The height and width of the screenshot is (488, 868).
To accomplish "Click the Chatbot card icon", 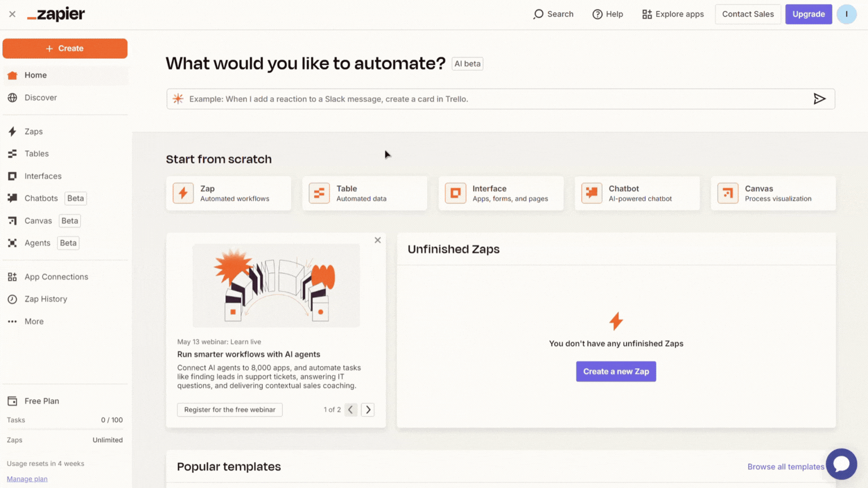I will point(592,193).
